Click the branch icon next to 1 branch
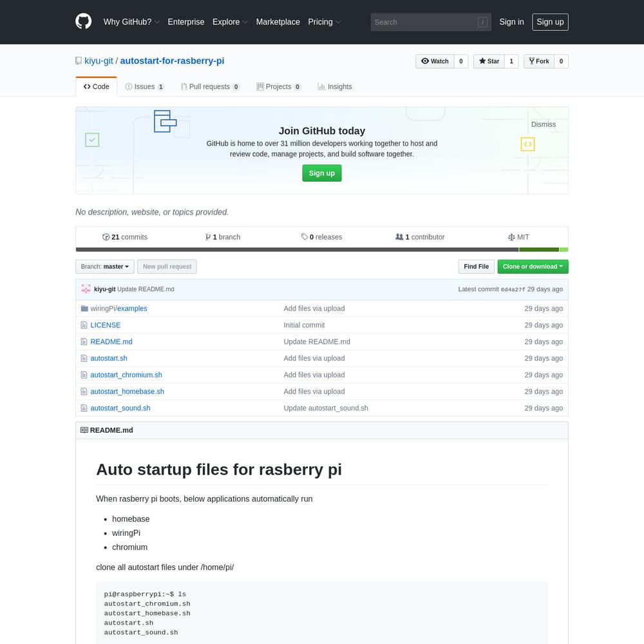Image resolution: width=644 pixels, height=644 pixels. tap(208, 237)
